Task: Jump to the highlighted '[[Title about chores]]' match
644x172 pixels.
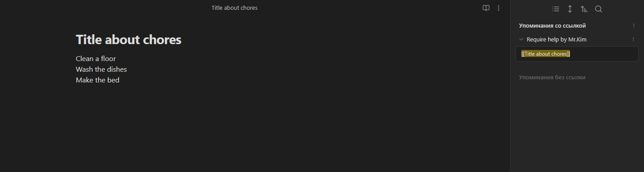Action: 546,54
